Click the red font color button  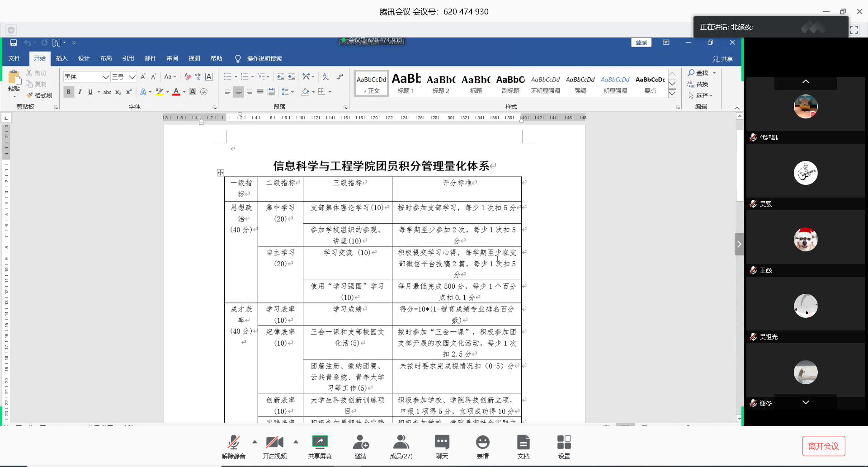point(176,92)
